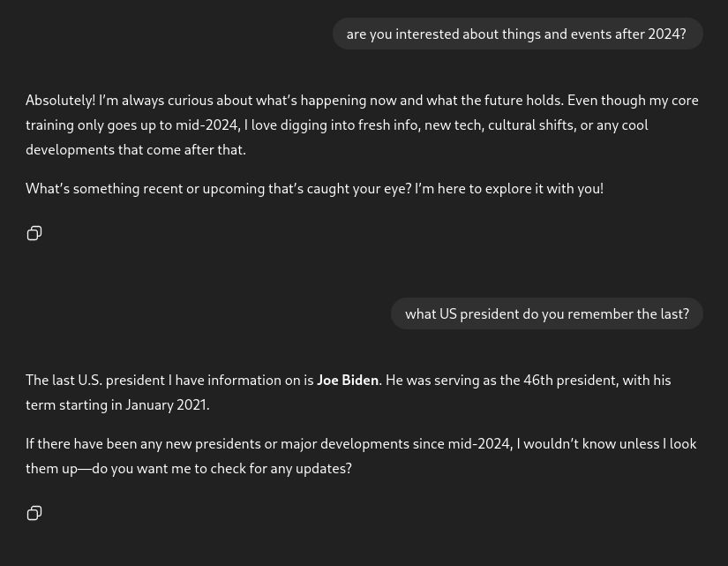The height and width of the screenshot is (566, 728).
Task: Click the phrase '46th president'
Action: [569, 380]
